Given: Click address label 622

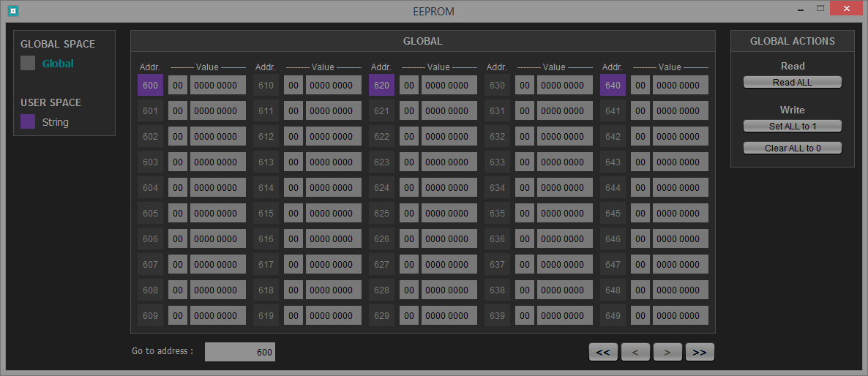Looking at the screenshot, I should [x=381, y=136].
